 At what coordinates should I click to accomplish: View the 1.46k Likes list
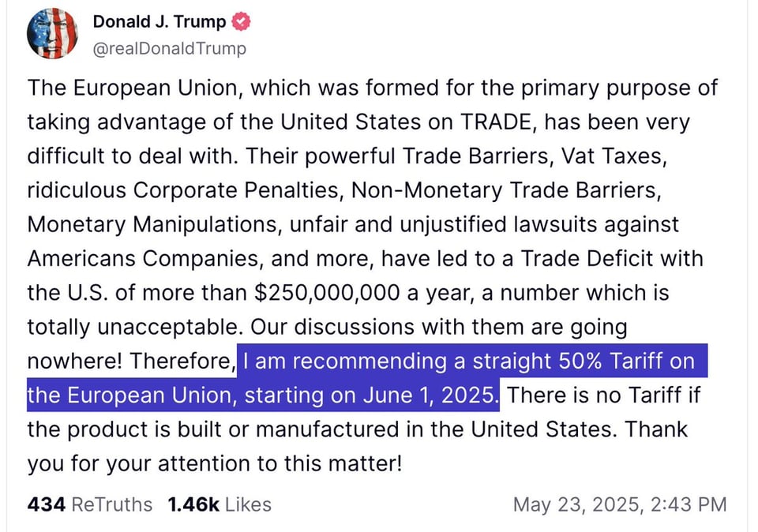(219, 504)
